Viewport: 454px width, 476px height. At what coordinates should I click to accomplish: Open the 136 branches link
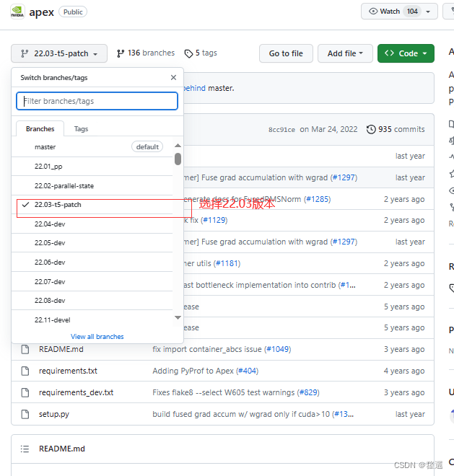click(x=146, y=53)
